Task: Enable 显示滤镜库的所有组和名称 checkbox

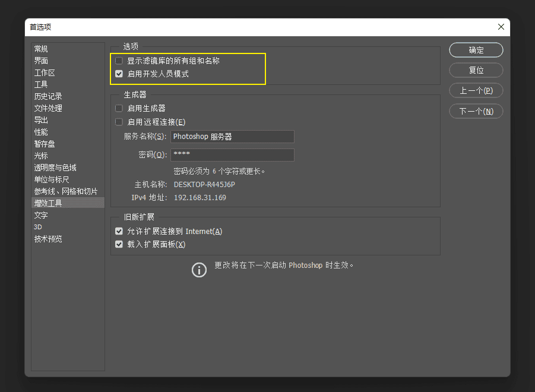Action: (119, 60)
